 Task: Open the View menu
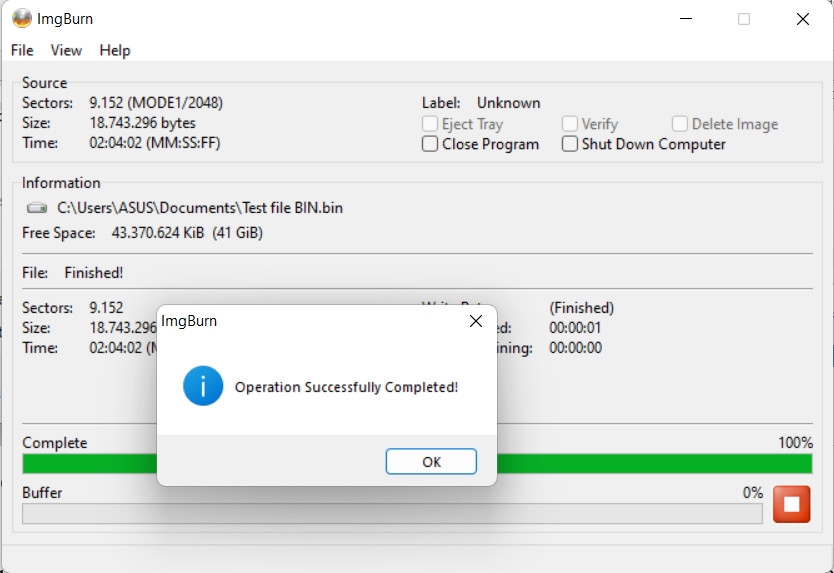tap(66, 50)
